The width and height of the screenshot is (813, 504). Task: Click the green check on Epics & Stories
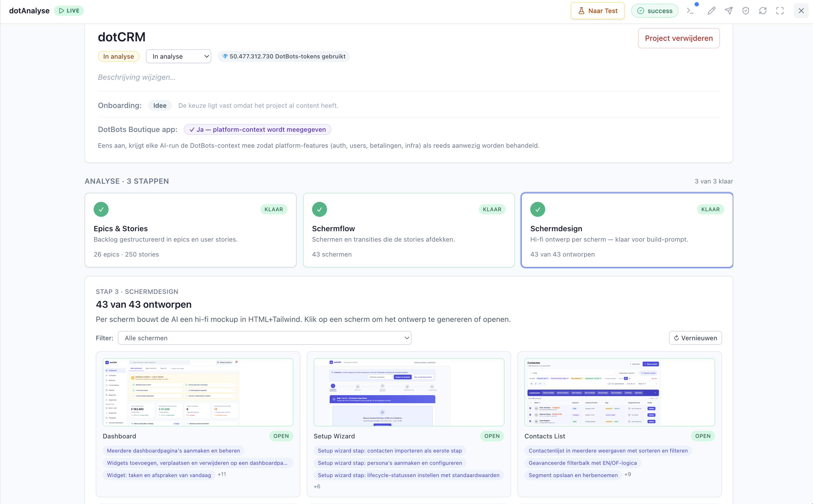[x=101, y=209]
